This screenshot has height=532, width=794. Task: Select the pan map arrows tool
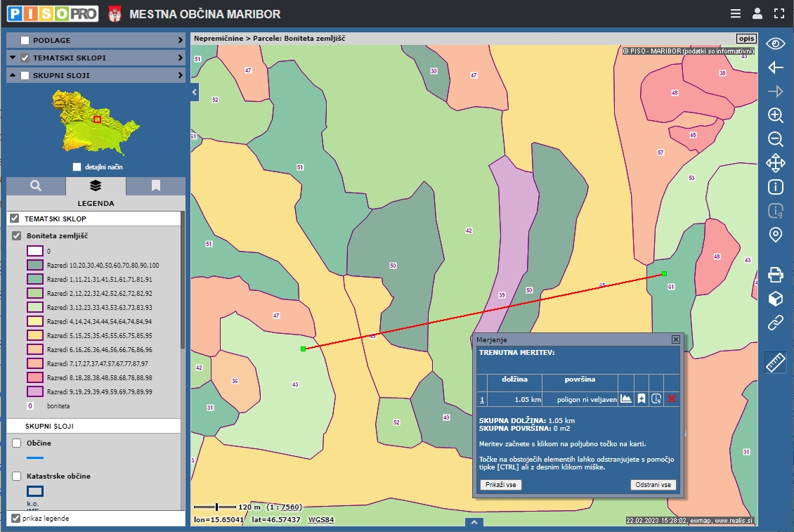(776, 163)
